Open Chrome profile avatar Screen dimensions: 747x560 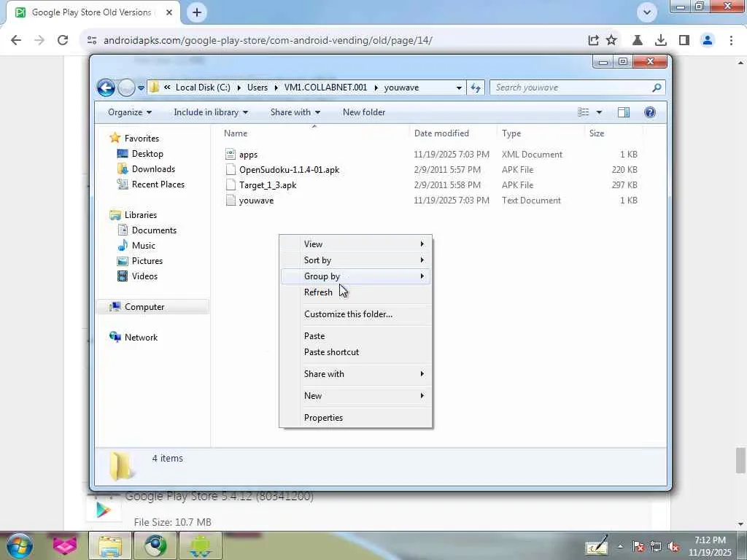click(x=708, y=40)
